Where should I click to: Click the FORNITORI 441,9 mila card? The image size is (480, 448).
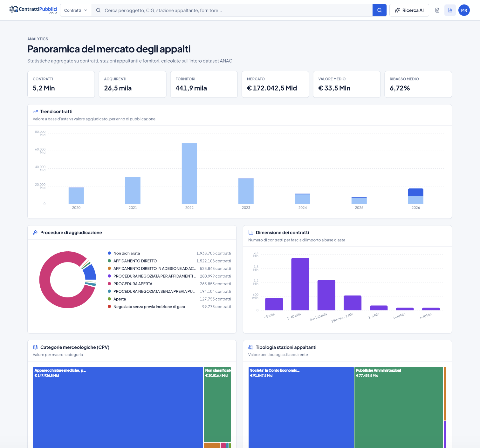click(x=204, y=84)
